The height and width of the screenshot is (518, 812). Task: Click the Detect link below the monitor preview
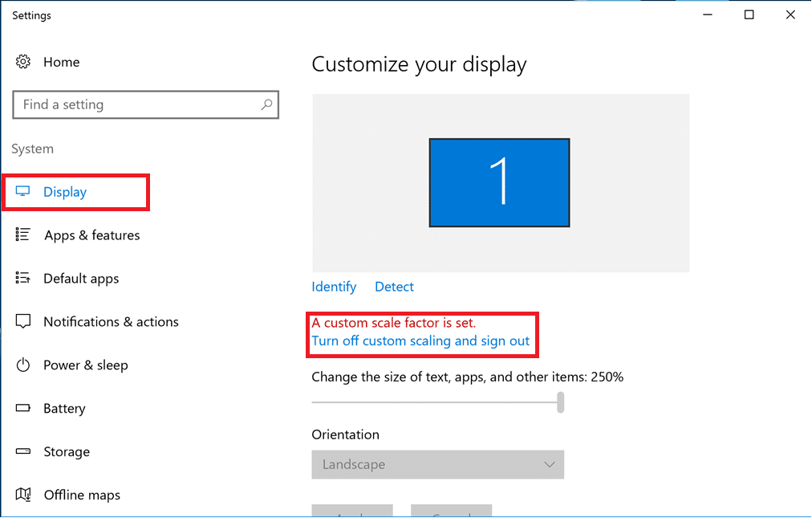[394, 287]
